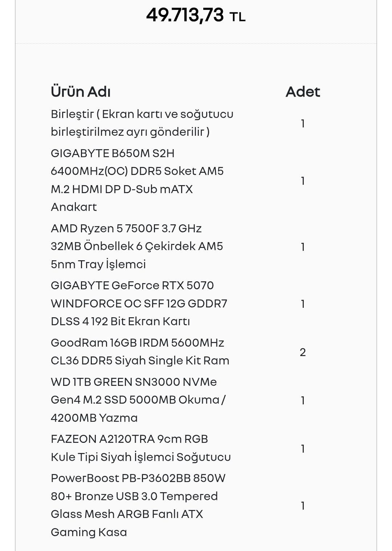392x551 pixels.
Task: Open the GoodRam 16GB IRDM DDR5 Ram product
Action: 140,352
